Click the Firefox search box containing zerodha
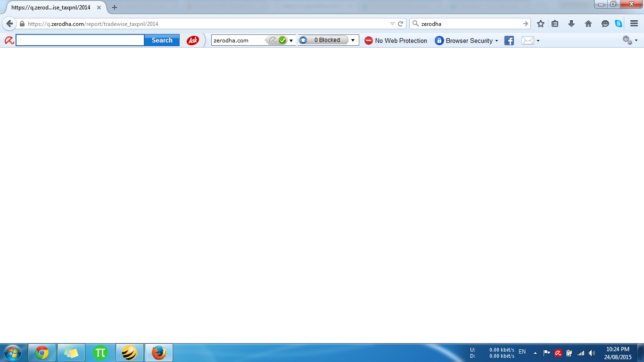Screen dimensions: 644x362 click(470, 24)
